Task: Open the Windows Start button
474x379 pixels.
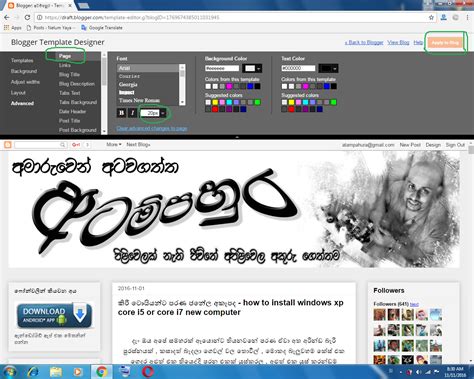Action: pyautogui.click(x=9, y=371)
